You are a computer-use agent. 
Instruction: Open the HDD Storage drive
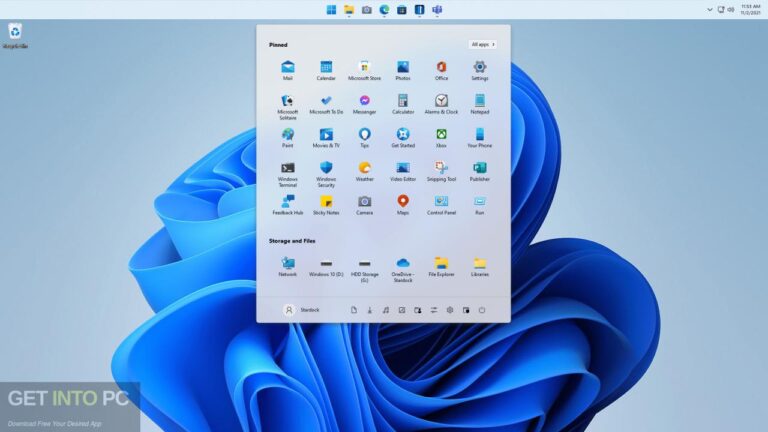[364, 269]
